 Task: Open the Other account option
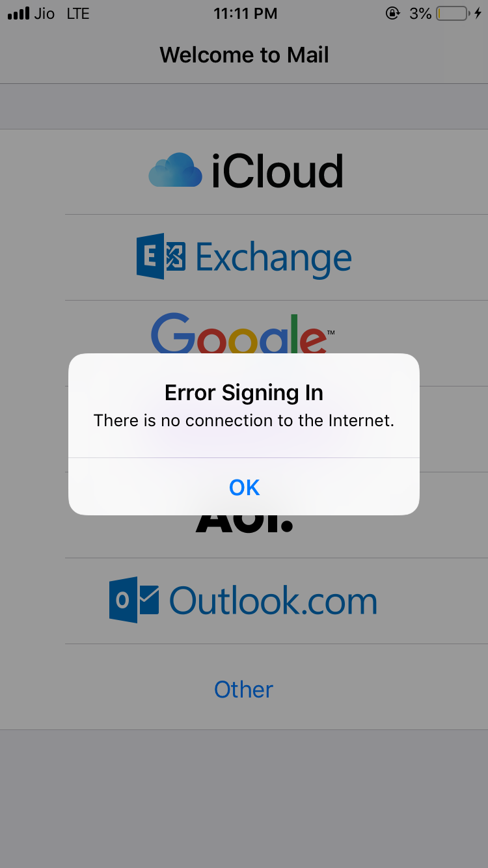point(244,689)
